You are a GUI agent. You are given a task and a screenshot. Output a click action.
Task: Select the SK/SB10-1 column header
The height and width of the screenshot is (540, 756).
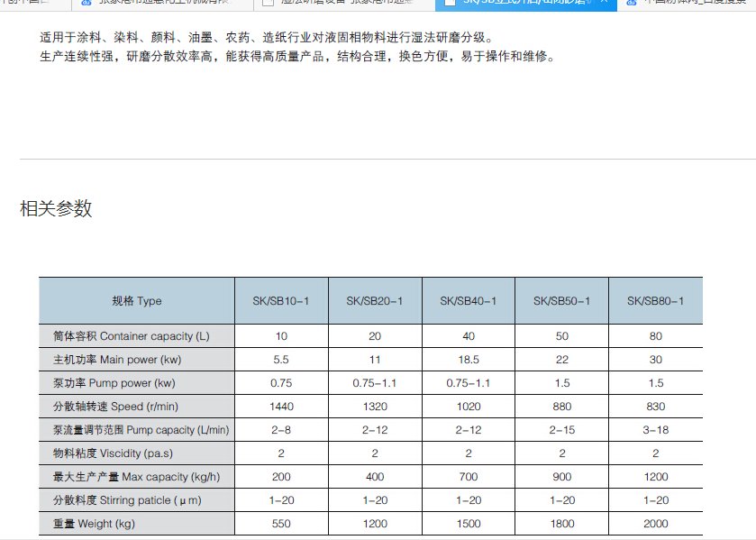[280, 301]
